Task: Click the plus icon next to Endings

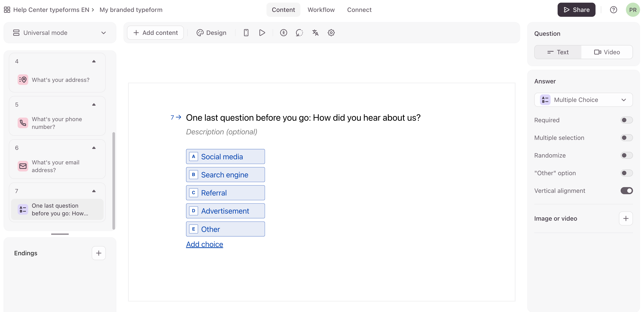Action: (99, 253)
